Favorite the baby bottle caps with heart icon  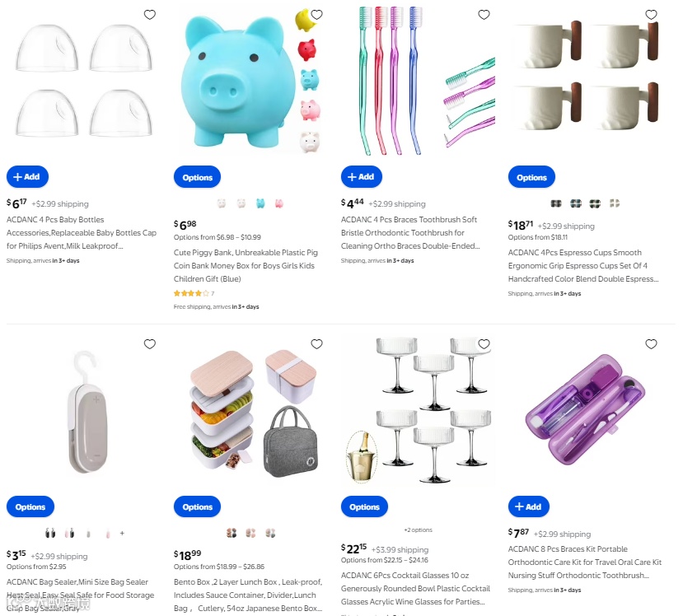tap(150, 15)
